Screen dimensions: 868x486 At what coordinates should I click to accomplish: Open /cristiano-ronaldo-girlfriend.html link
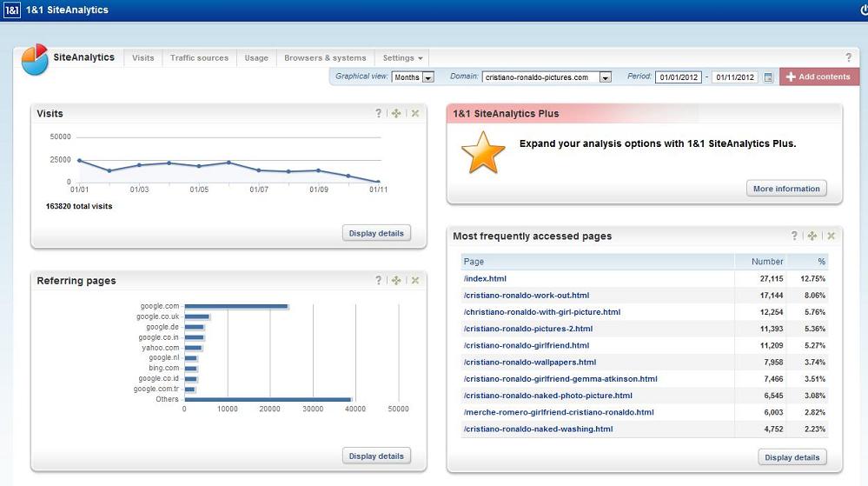pyautogui.click(x=527, y=345)
